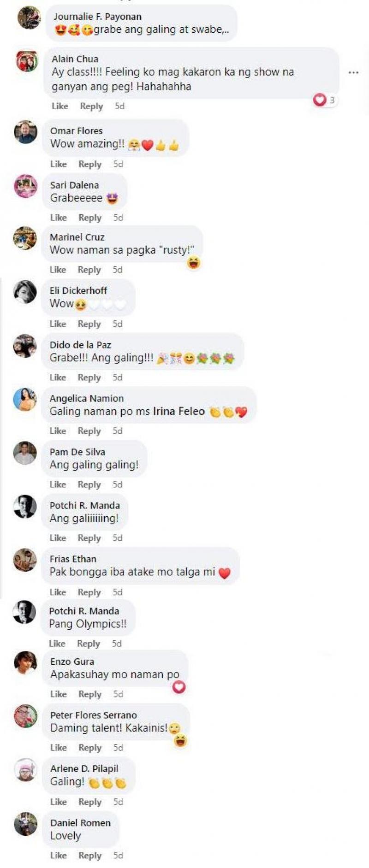Like Potchi R. Manda's 'Pang Olympics!!' comment

point(57,644)
